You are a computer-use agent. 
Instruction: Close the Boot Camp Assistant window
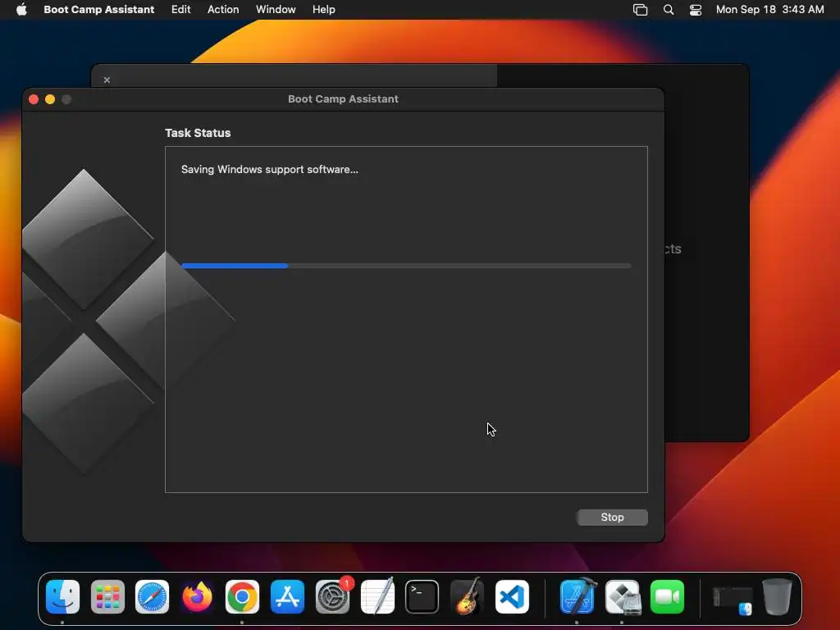point(34,99)
